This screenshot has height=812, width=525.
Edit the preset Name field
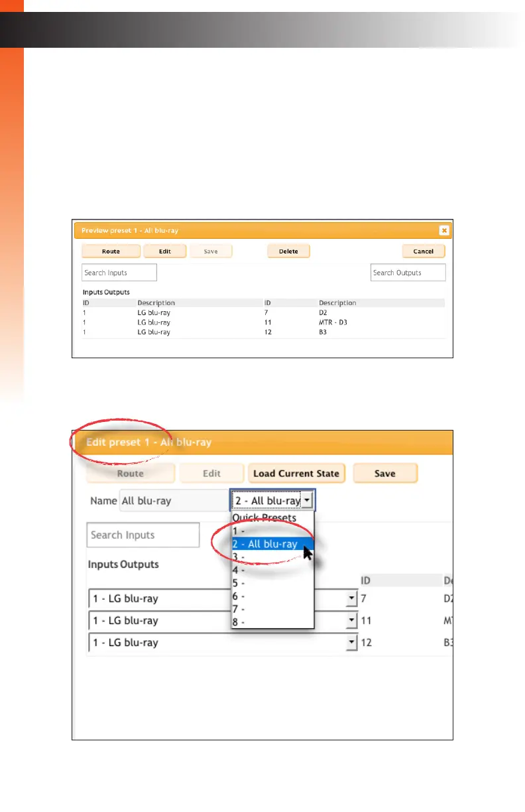(174, 501)
